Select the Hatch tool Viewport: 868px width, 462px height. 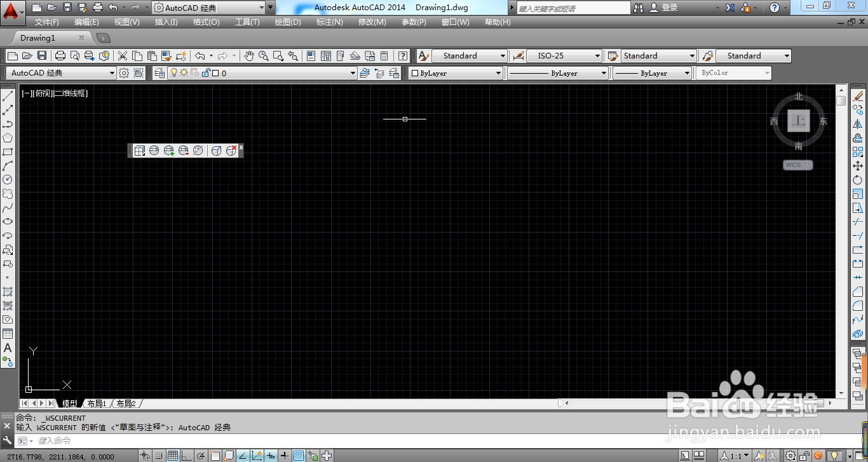click(8, 292)
